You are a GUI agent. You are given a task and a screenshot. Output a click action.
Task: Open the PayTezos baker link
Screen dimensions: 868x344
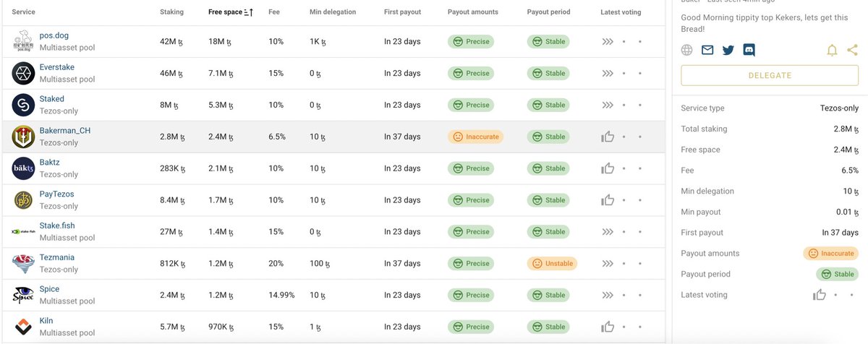tap(56, 194)
